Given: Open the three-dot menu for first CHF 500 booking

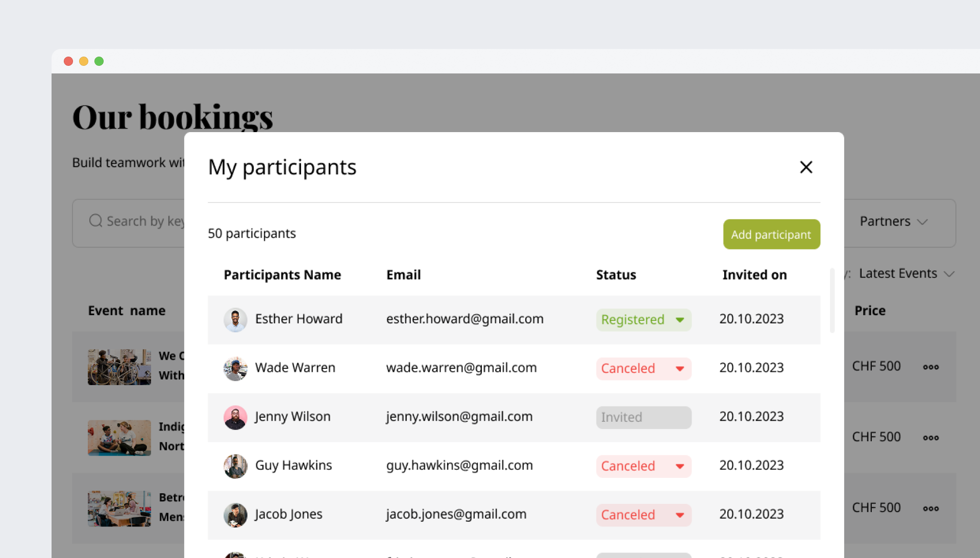Looking at the screenshot, I should [930, 367].
